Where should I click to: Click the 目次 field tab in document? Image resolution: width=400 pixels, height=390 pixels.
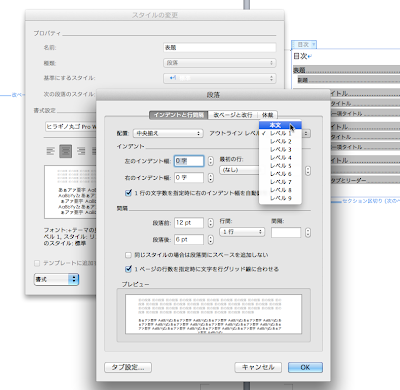point(304,45)
